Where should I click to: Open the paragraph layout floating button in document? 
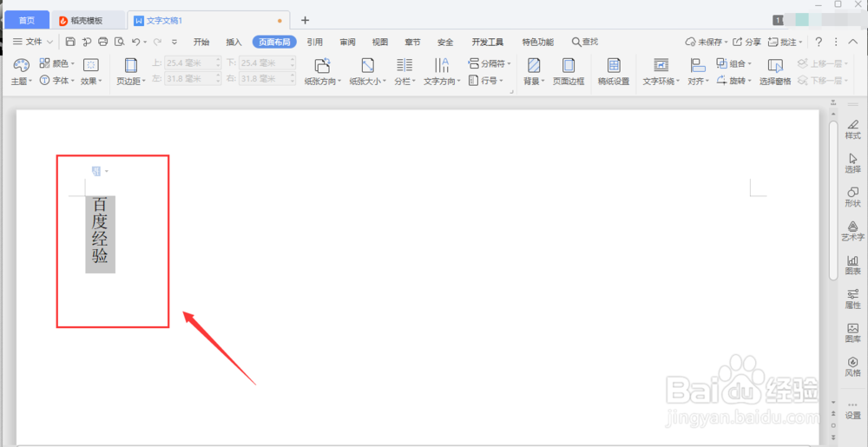(100, 172)
